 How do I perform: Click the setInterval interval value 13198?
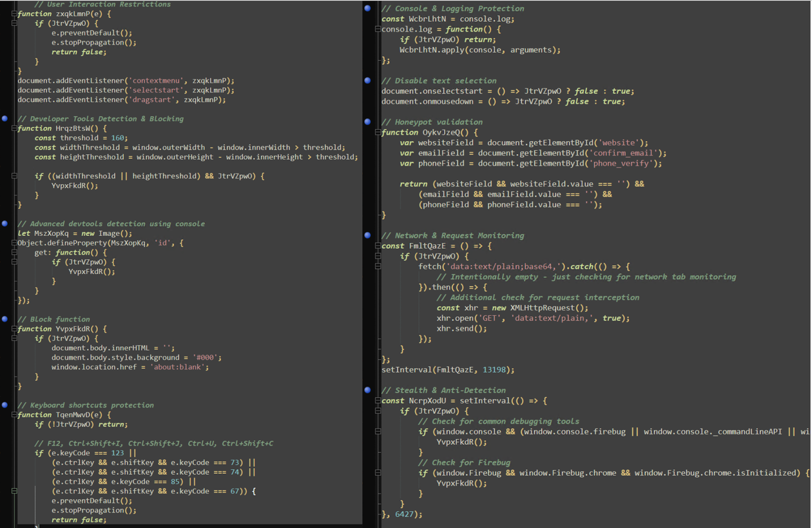click(x=494, y=370)
